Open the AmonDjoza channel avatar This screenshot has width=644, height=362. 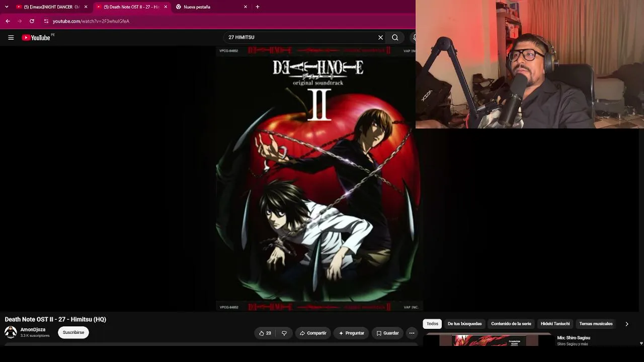point(11,332)
